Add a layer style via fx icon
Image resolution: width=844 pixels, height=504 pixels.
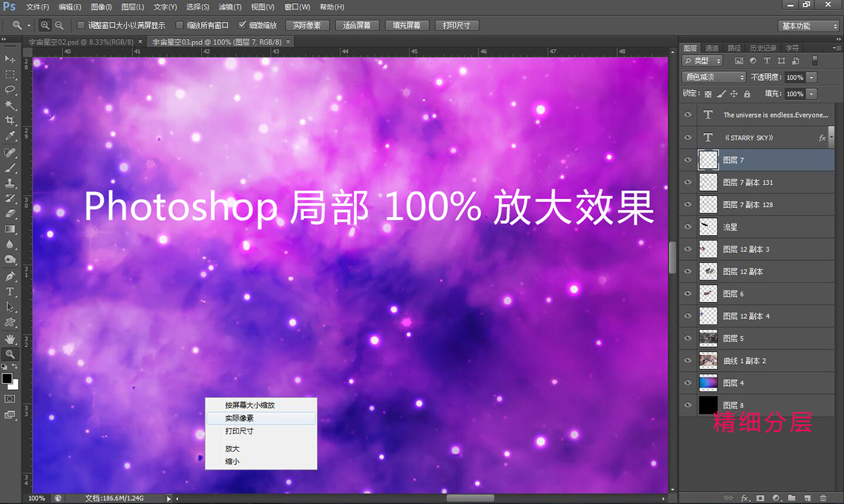tap(745, 498)
